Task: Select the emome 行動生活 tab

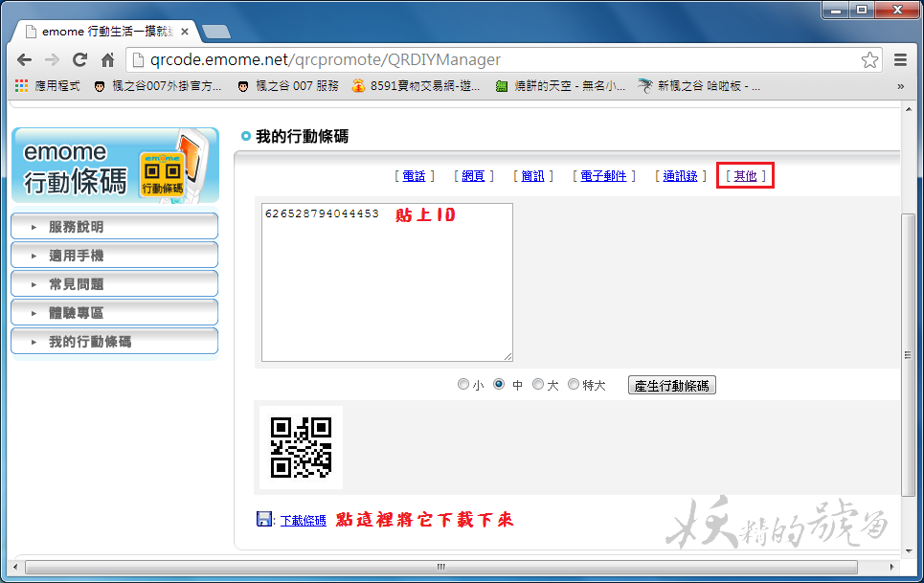Action: (106, 32)
